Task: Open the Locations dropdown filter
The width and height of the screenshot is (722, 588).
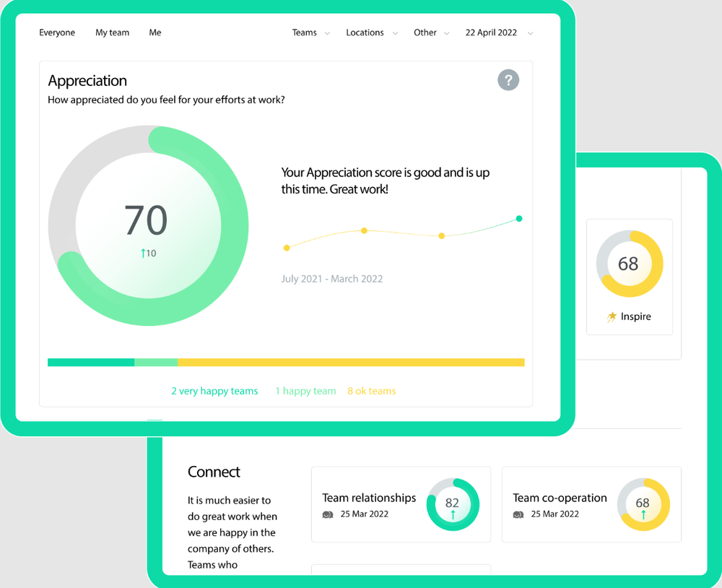Action: point(372,33)
